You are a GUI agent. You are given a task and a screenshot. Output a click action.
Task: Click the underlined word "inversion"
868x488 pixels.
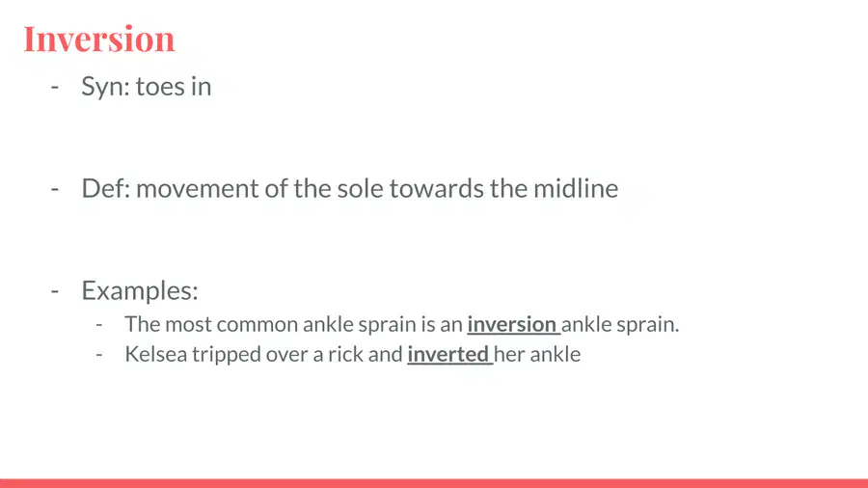tap(512, 324)
